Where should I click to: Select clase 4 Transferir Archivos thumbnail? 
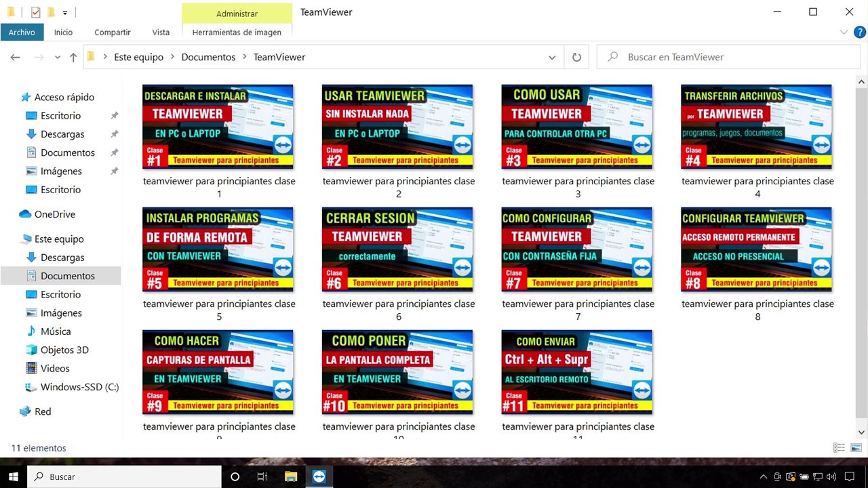(757, 127)
